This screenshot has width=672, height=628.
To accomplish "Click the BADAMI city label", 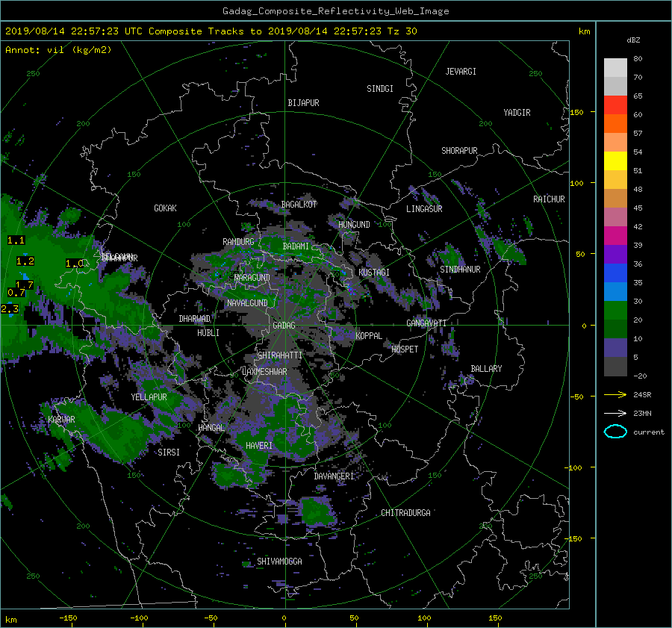I will [296, 246].
